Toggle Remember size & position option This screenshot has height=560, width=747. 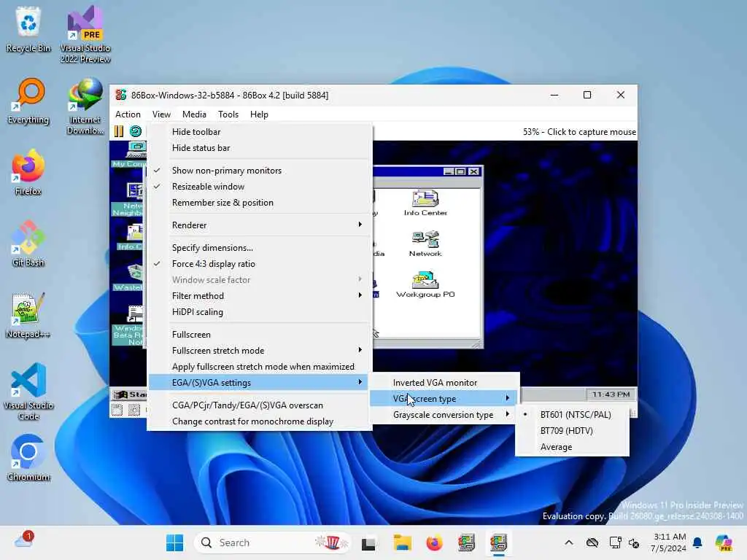pyautogui.click(x=260, y=203)
